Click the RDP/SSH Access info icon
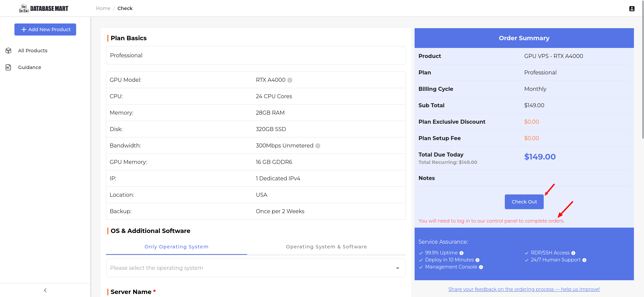The height and width of the screenshot is (297, 644). 573,253
